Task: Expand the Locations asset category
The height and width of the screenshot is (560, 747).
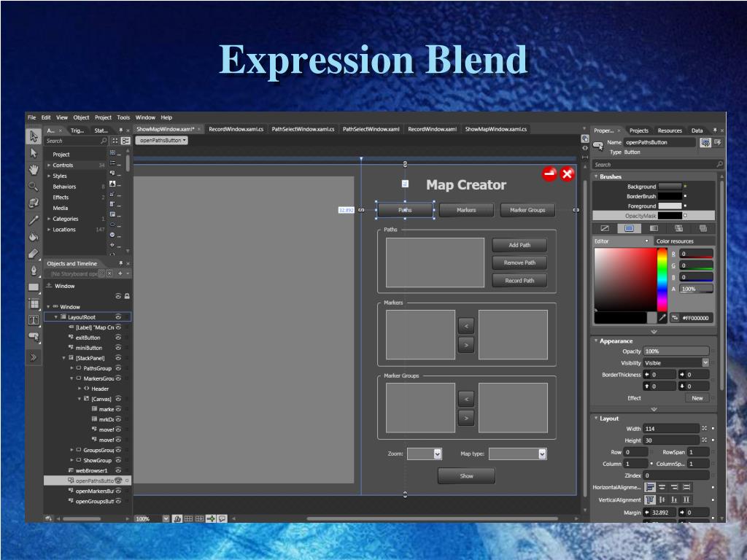Action: pos(49,230)
